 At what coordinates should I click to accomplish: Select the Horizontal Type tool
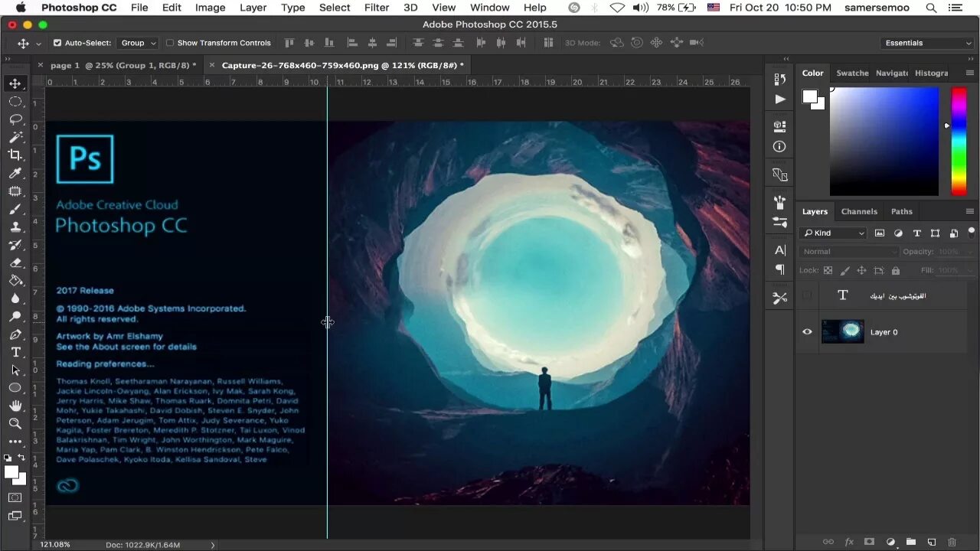pyautogui.click(x=15, y=352)
